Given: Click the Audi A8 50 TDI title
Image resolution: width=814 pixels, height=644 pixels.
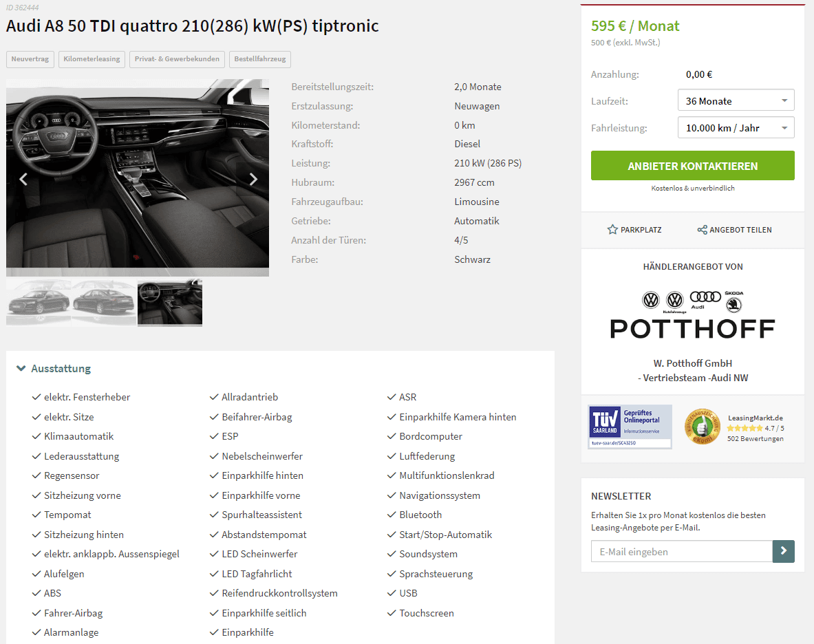Looking at the screenshot, I should point(193,25).
